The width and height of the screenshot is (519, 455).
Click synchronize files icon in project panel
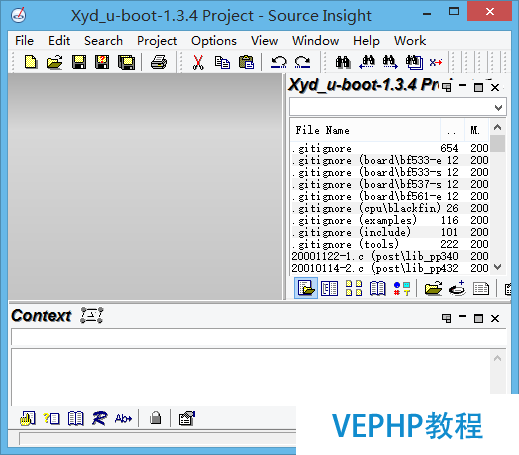tap(457, 288)
